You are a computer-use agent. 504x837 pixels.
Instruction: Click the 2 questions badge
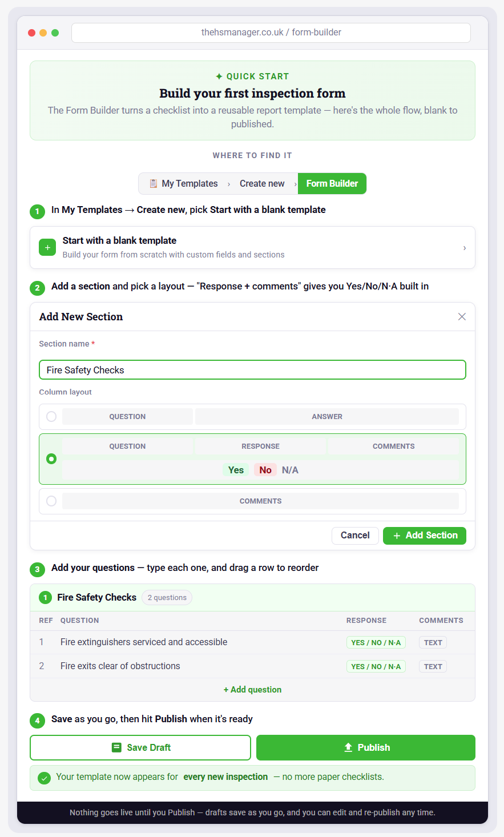167,597
